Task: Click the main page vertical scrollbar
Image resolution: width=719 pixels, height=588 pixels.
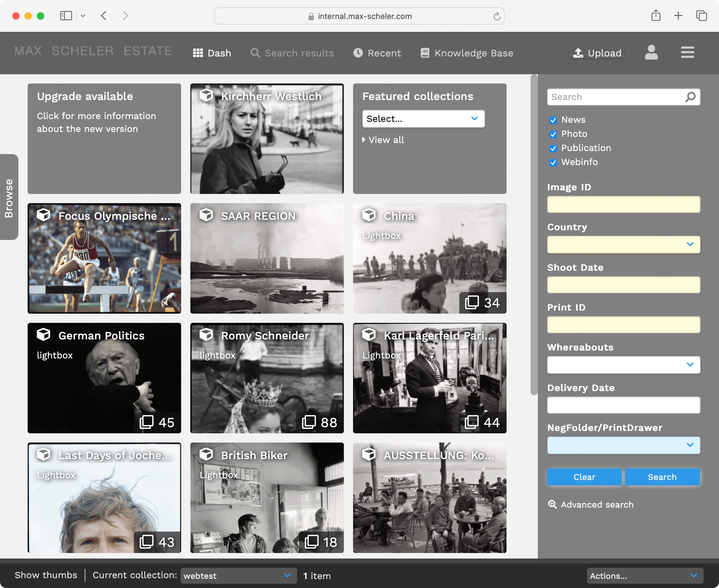Action: [534, 234]
